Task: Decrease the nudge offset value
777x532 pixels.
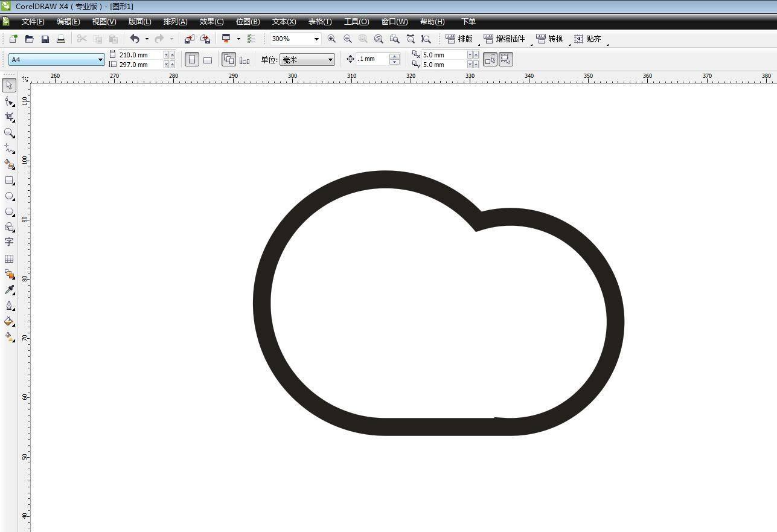Action: 395,62
